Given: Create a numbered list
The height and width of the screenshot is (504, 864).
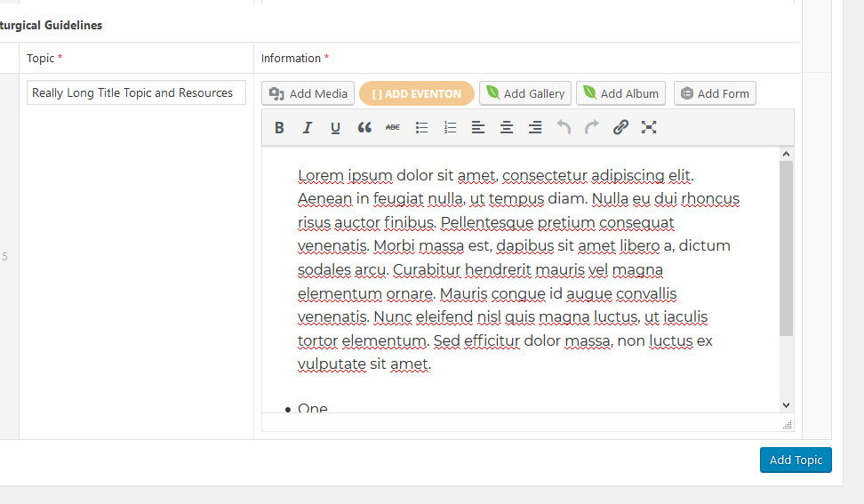Looking at the screenshot, I should pyautogui.click(x=450, y=127).
